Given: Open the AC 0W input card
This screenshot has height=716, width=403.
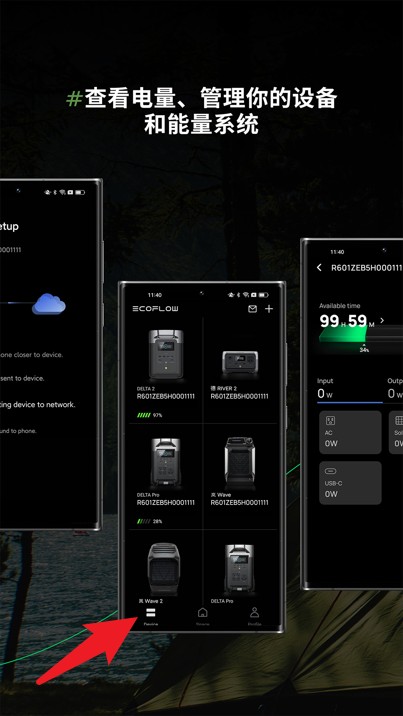Looking at the screenshot, I should [x=350, y=432].
